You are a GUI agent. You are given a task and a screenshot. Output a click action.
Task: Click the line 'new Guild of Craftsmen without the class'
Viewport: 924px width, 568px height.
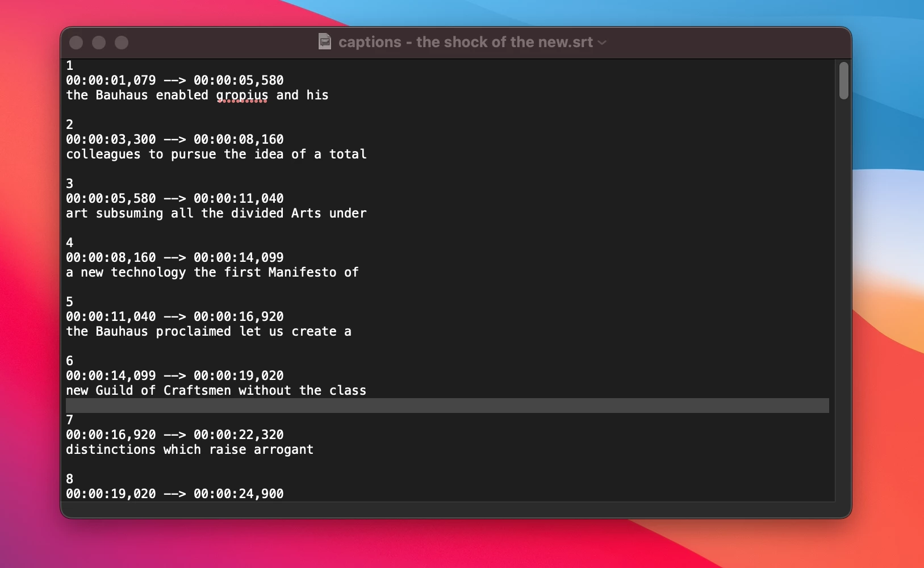click(x=216, y=391)
